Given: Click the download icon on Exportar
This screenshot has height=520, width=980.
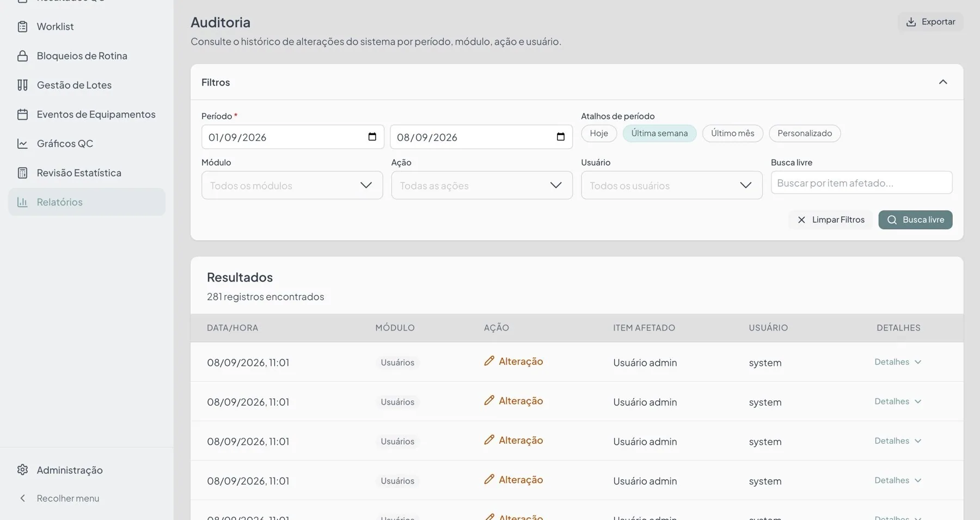Looking at the screenshot, I should coord(911,22).
